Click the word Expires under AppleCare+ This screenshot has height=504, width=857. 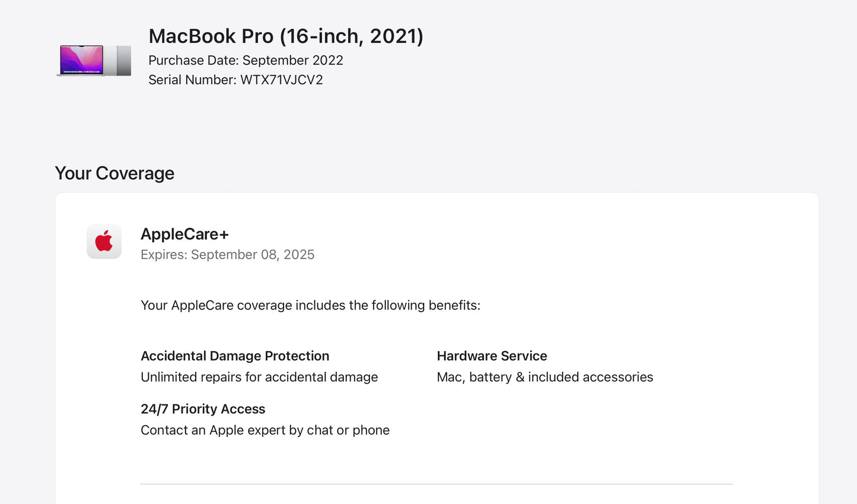click(164, 255)
